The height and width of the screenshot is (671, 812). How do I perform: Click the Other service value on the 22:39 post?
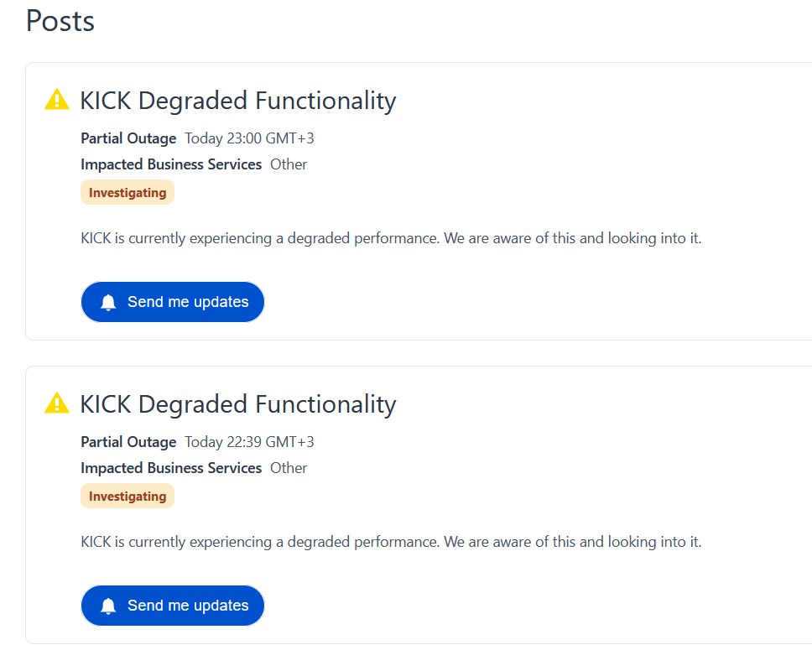pos(289,468)
